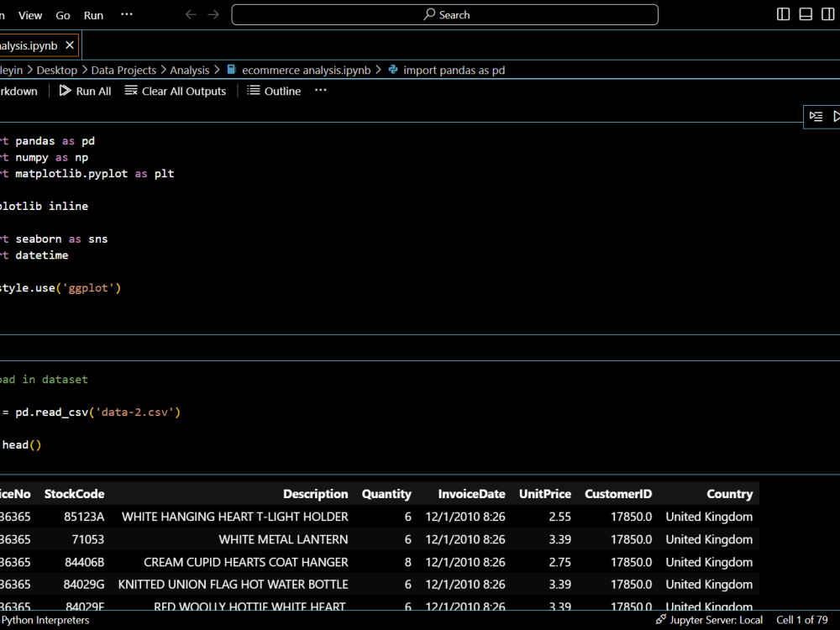Click the Execute Above Cells icon
Image resolution: width=840 pixels, height=630 pixels.
(x=816, y=117)
